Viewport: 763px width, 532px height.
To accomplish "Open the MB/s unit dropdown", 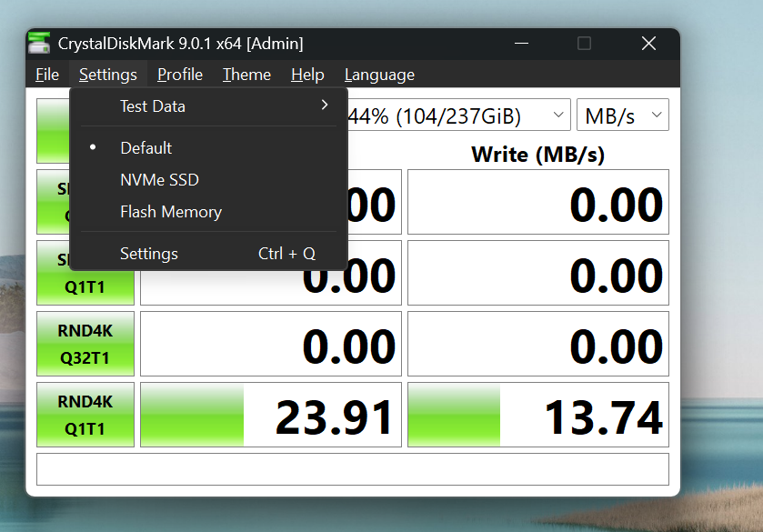I will (623, 115).
